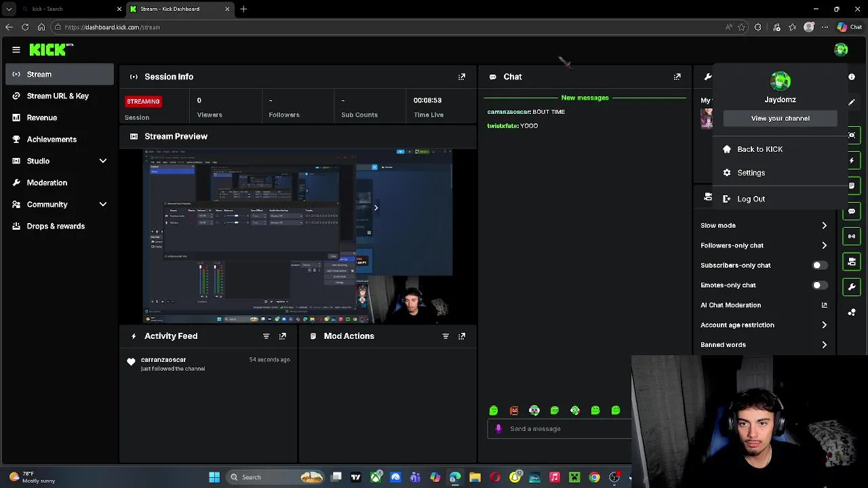The image size is (868, 488).
Task: Pop out the Mod Actions panel
Action: pyautogui.click(x=462, y=336)
